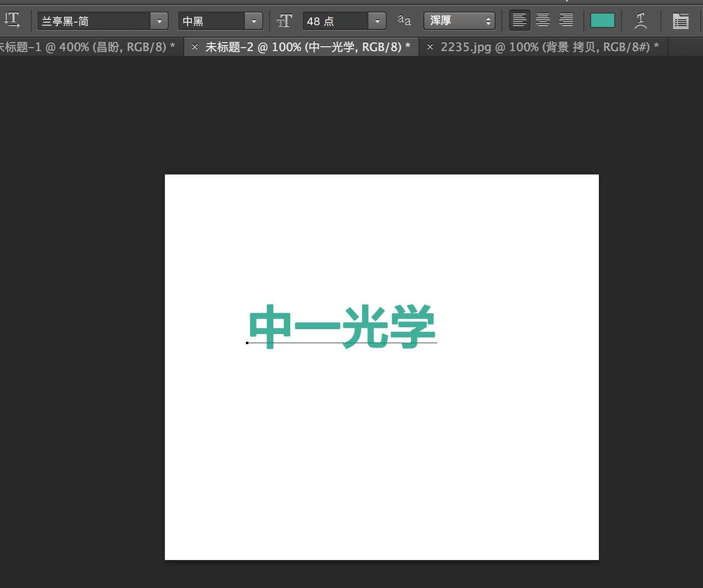Select right align text button
The height and width of the screenshot is (588, 703).
tap(566, 20)
